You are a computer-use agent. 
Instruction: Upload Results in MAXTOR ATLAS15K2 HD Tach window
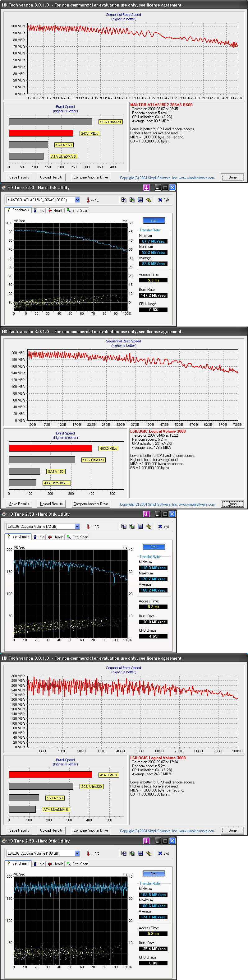(x=51, y=177)
